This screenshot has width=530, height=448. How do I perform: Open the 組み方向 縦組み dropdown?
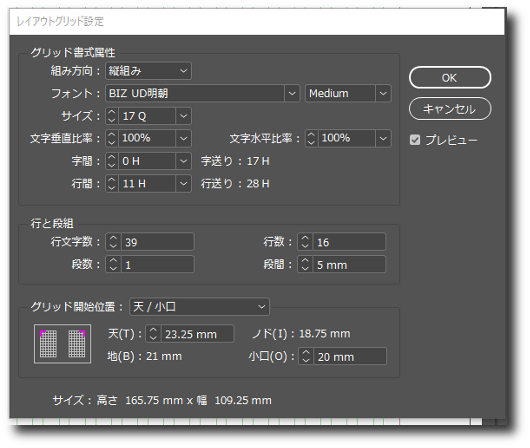(148, 71)
